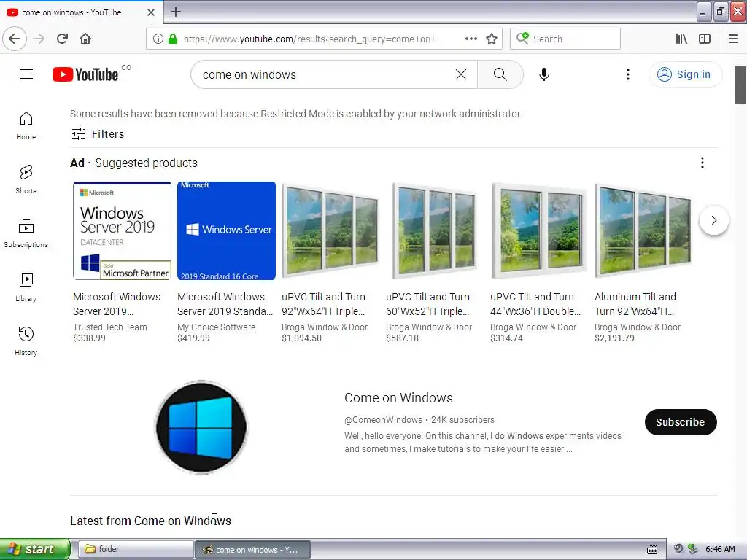
Task: Click the YouTube logo
Action: click(85, 74)
